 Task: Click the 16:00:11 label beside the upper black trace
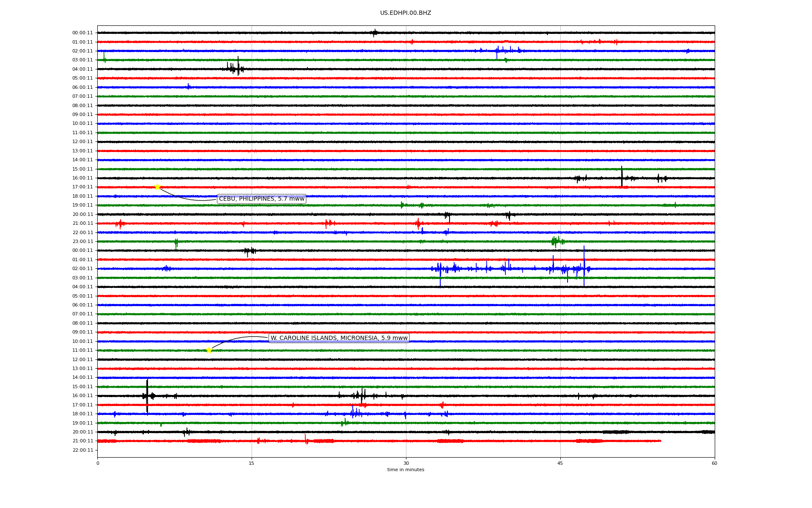(82, 178)
